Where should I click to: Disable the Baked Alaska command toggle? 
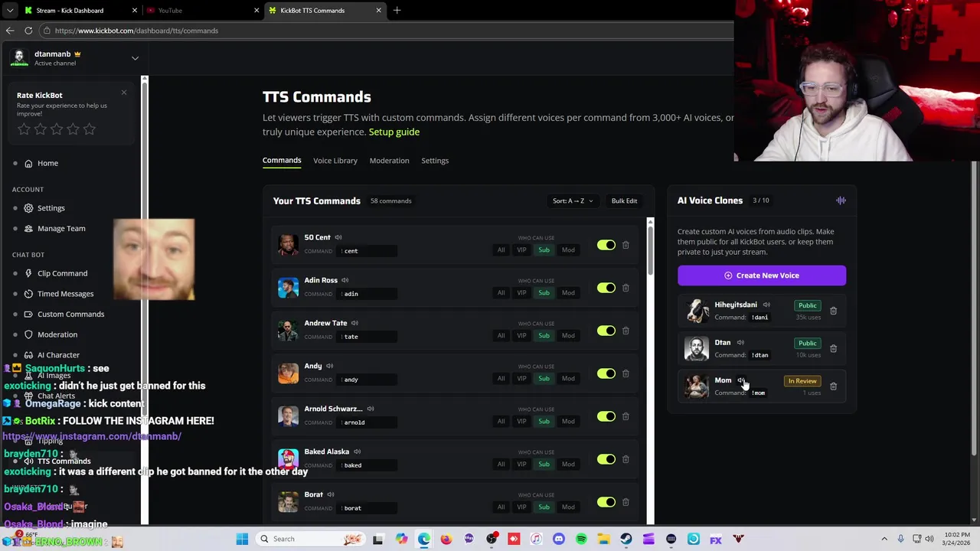pyautogui.click(x=606, y=459)
